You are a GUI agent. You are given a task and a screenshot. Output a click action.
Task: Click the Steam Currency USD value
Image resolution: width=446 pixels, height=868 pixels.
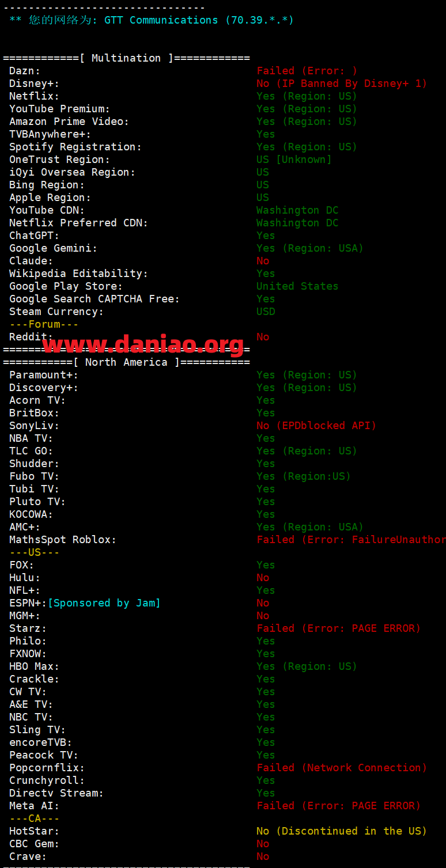point(266,312)
